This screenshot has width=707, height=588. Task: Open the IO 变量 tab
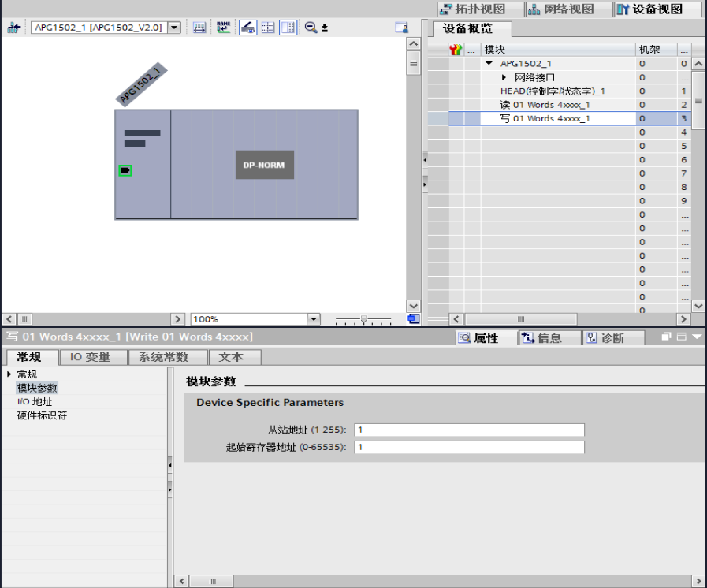click(90, 357)
